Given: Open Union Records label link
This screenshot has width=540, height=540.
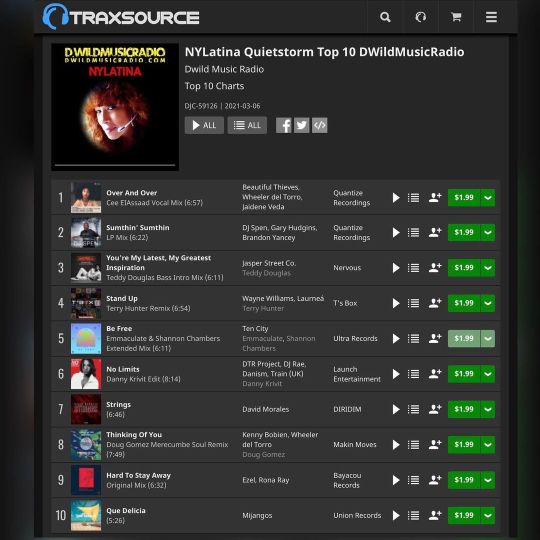Looking at the screenshot, I should tap(357, 516).
